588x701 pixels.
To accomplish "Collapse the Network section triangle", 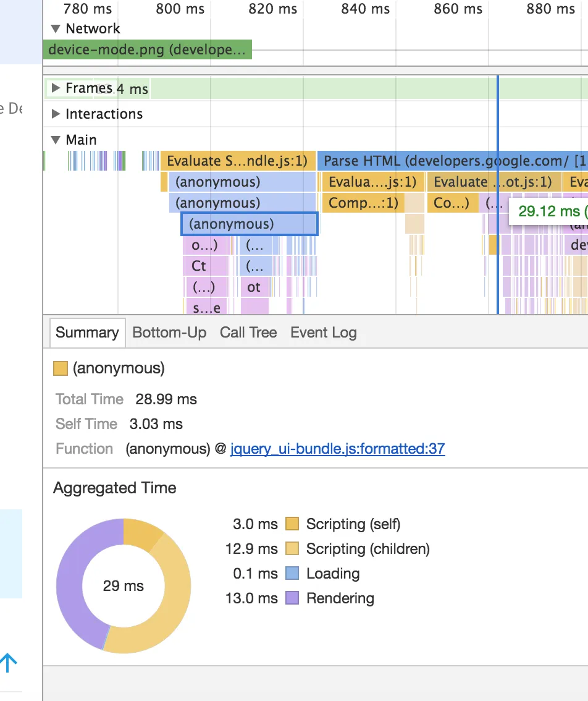I will click(56, 28).
